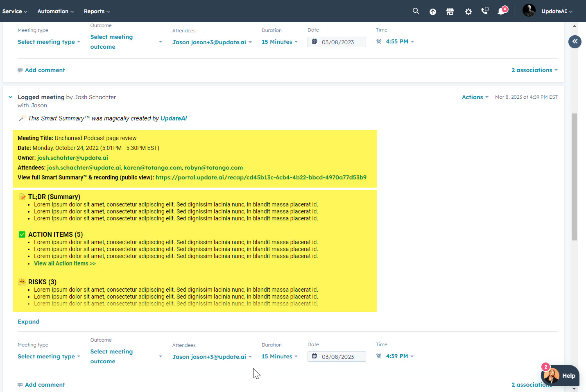This screenshot has width=586, height=392.
Task: Open UpdateAI account menu
Action: (557, 11)
